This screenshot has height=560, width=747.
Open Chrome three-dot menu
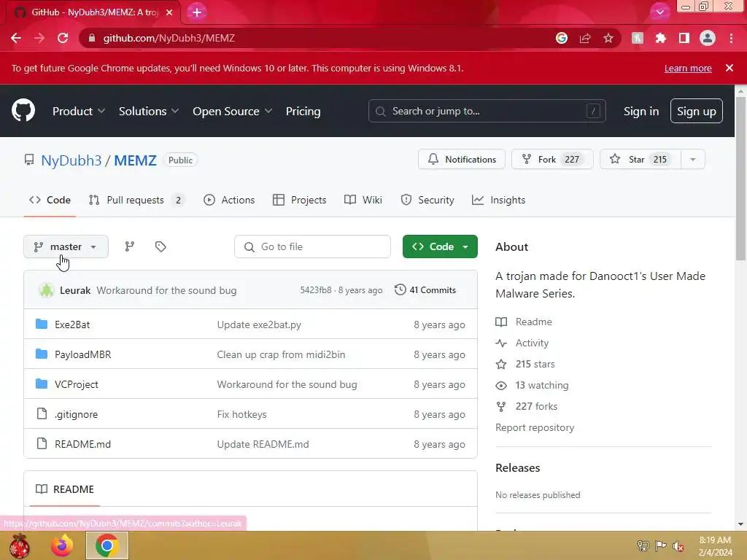pyautogui.click(x=731, y=38)
